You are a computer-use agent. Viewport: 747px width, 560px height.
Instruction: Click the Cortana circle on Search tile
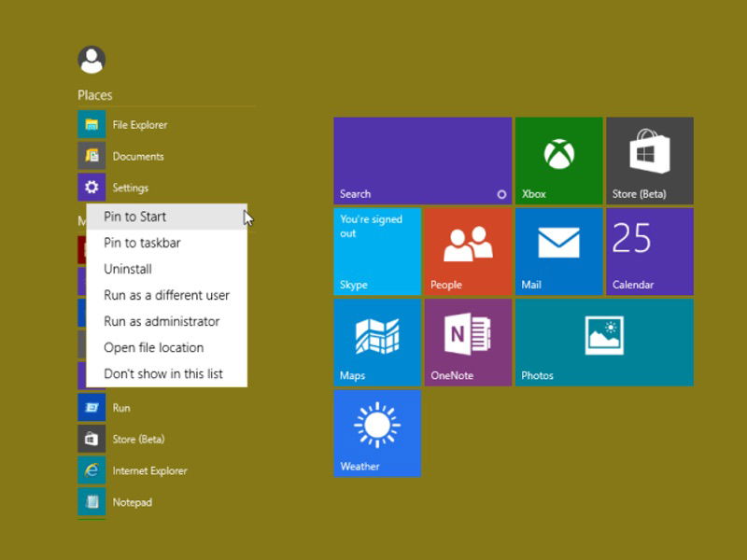pos(501,194)
